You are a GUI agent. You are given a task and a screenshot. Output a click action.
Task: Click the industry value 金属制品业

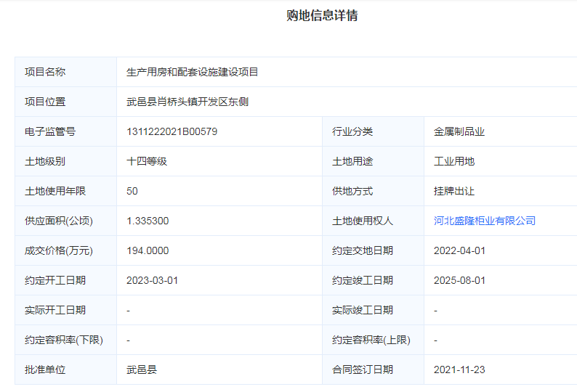pyautogui.click(x=459, y=131)
